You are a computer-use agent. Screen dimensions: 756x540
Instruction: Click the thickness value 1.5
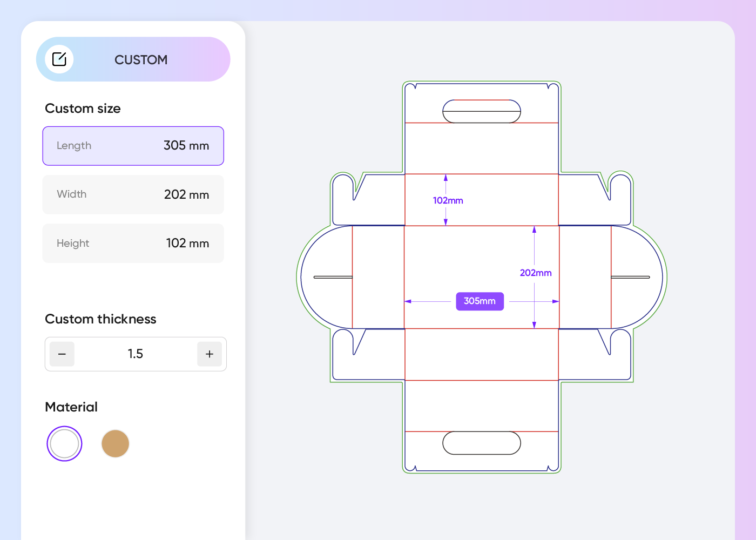[x=135, y=354]
